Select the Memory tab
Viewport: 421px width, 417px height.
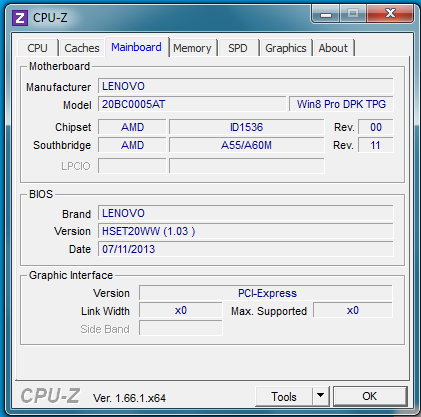click(x=192, y=48)
